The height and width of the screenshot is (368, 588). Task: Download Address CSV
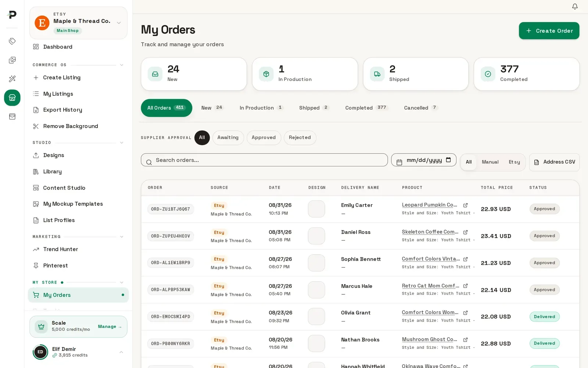pyautogui.click(x=554, y=162)
